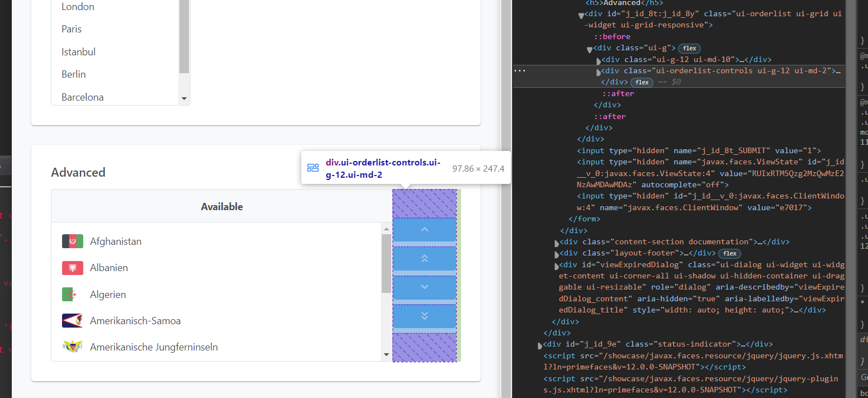The width and height of the screenshot is (868, 398).
Task: Select Istanbul in the city list
Action: pyautogui.click(x=78, y=52)
